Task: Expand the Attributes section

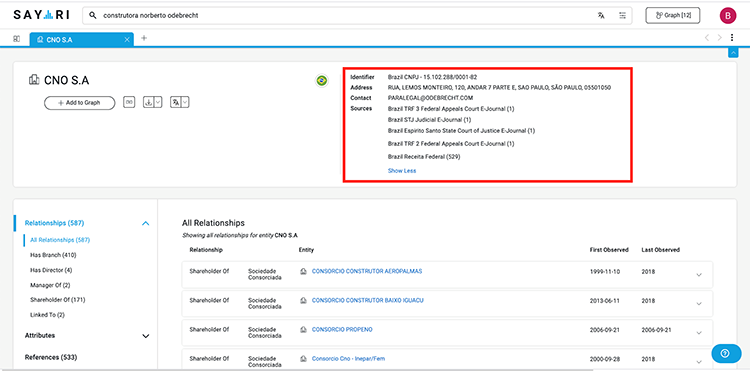Action: pos(146,336)
